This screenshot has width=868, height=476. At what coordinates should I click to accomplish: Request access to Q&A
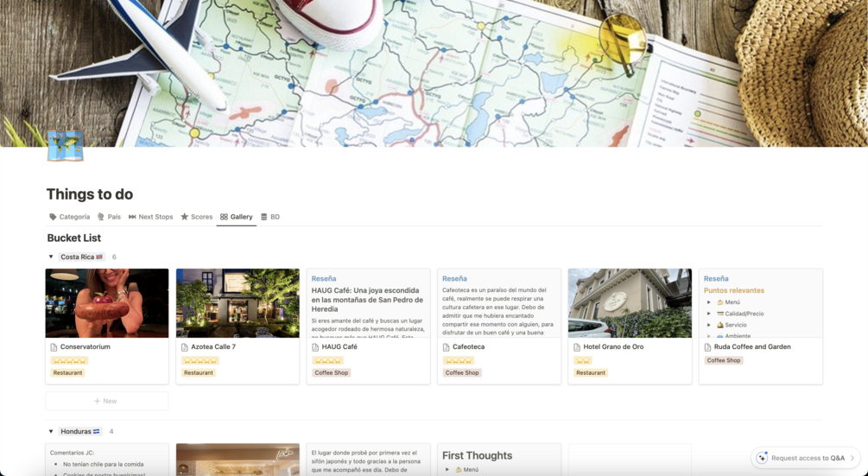click(808, 458)
